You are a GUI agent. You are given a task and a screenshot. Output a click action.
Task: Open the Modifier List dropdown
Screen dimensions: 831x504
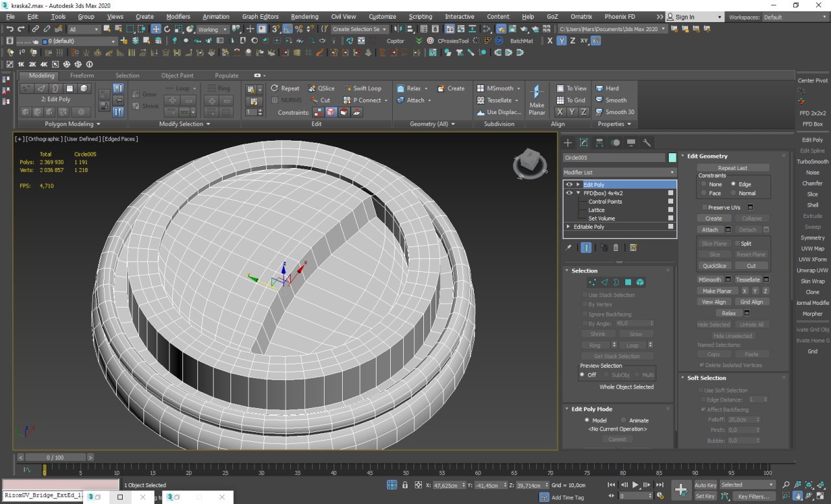[x=619, y=173]
